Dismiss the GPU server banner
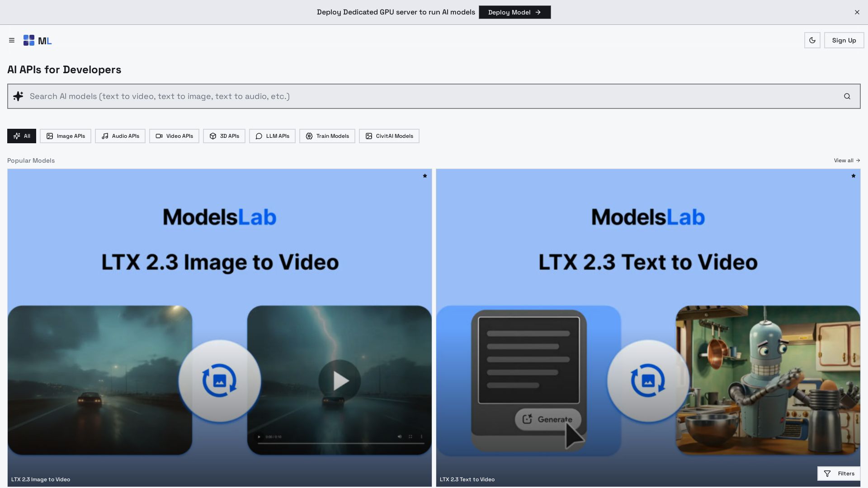This screenshot has height=488, width=868. coord(857,12)
